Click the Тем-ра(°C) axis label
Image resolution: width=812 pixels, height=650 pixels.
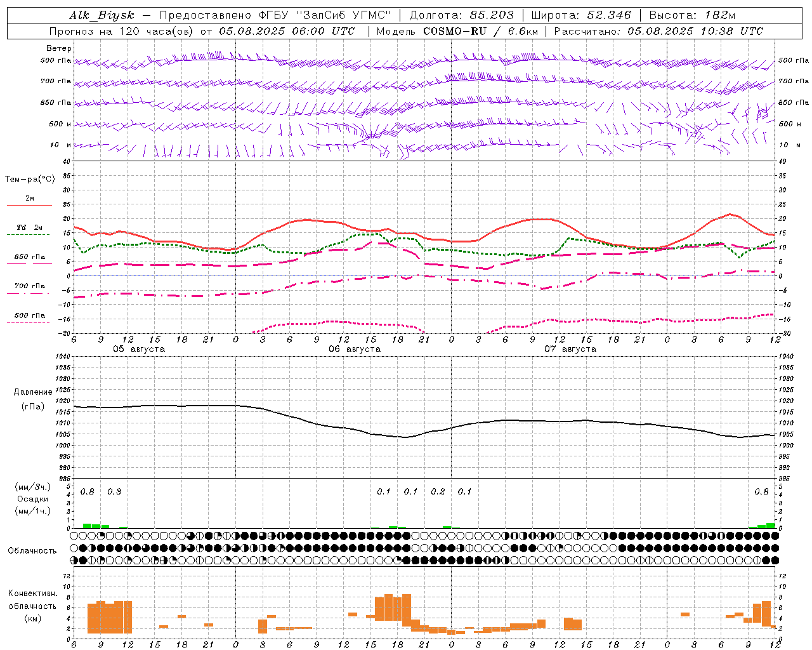[x=30, y=180]
